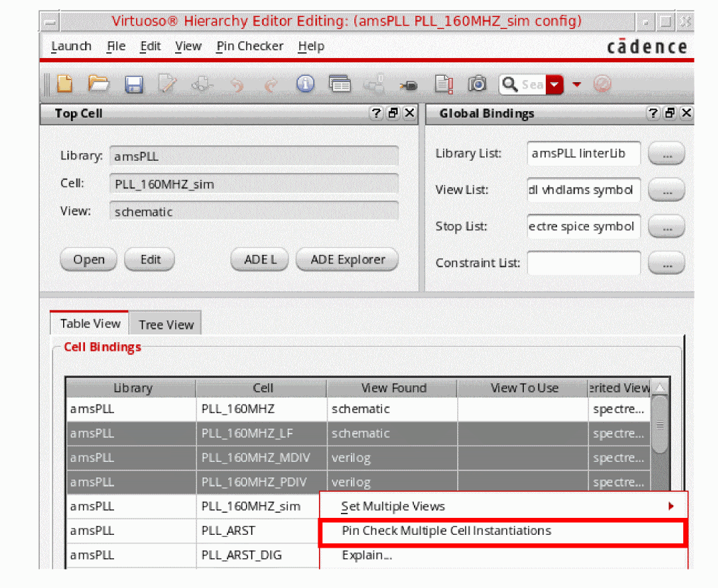718x588 pixels.
Task: Open the View menu
Action: [189, 46]
